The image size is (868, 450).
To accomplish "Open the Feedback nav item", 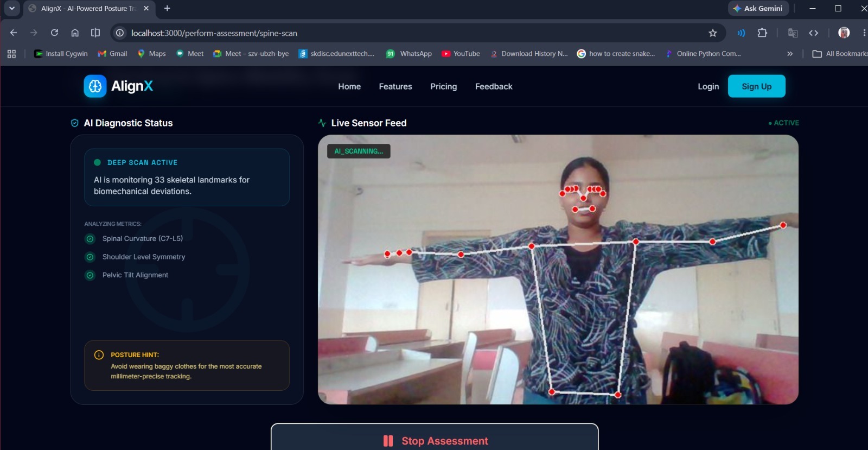I will coord(494,86).
